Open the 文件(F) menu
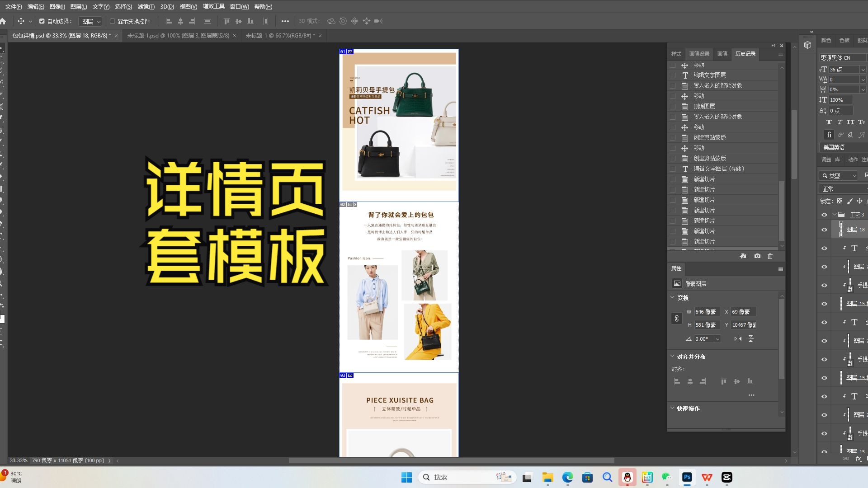 (x=14, y=6)
